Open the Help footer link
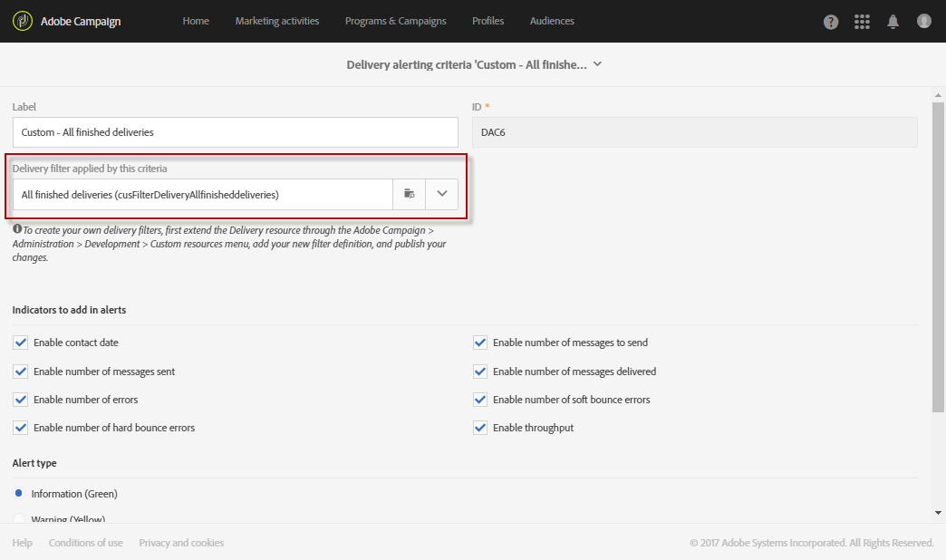Image resolution: width=946 pixels, height=560 pixels. pos(23,543)
